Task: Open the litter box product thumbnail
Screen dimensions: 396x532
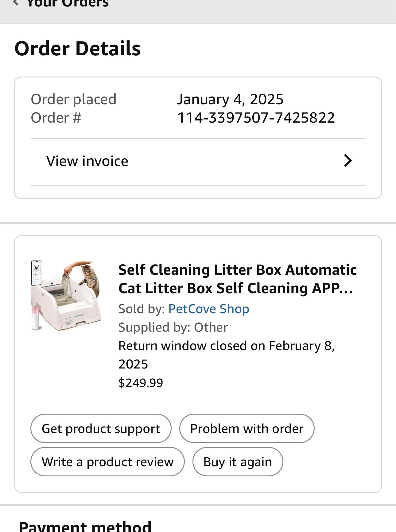Action: [x=66, y=296]
